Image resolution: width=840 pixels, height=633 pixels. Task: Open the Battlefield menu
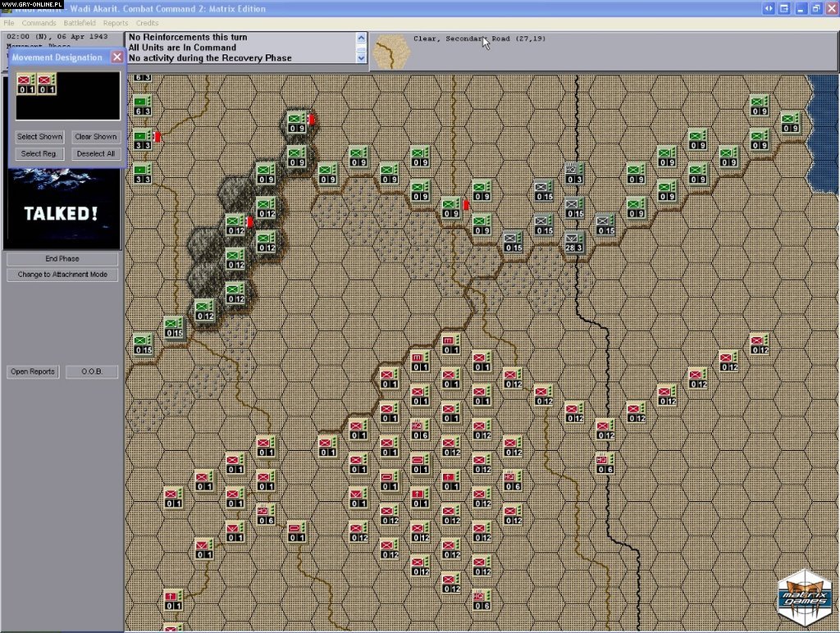coord(80,22)
